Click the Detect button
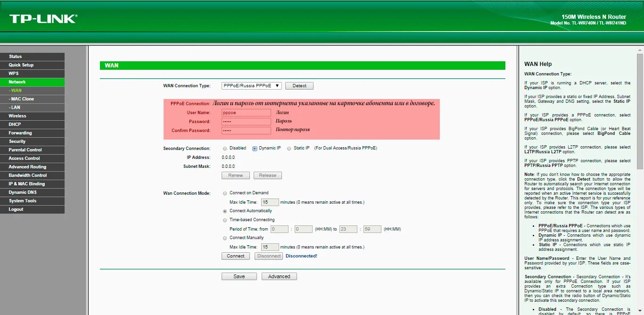644x315 pixels. click(x=299, y=86)
